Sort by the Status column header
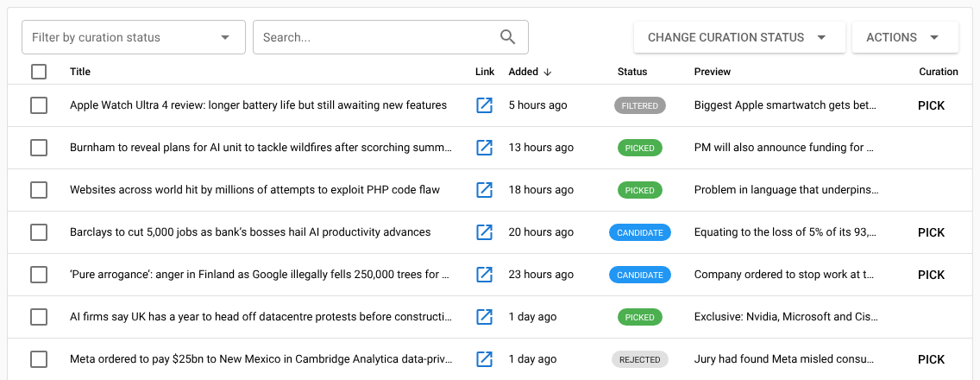 [631, 72]
